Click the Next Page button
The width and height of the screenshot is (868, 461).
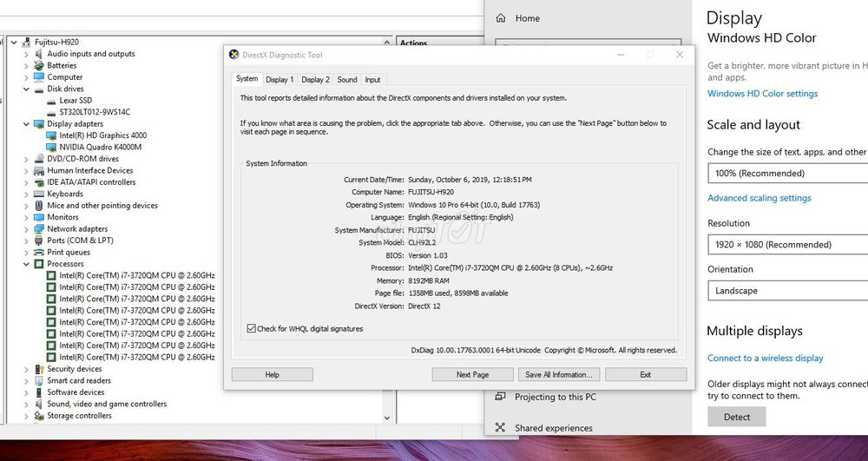click(473, 375)
